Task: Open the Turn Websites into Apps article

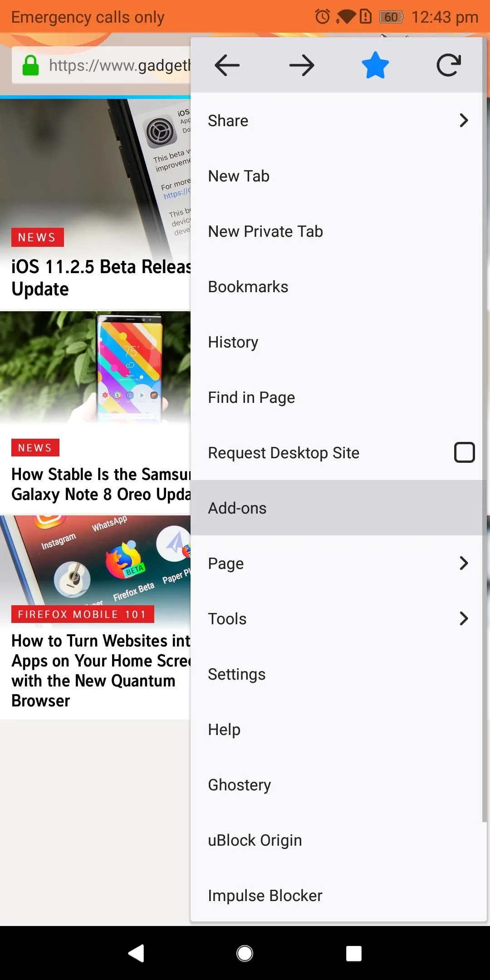Action: pyautogui.click(x=101, y=671)
